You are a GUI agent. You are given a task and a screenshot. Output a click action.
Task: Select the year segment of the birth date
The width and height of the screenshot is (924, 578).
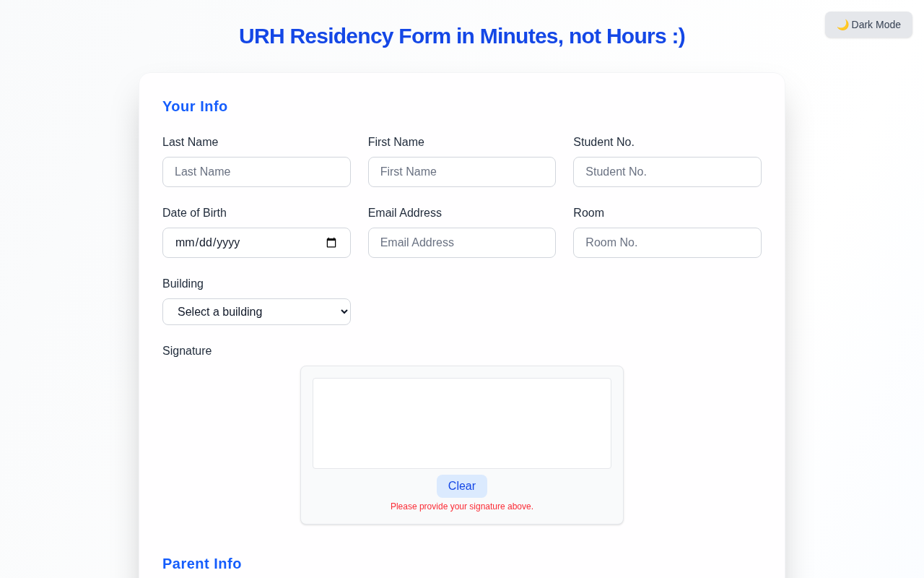(228, 243)
